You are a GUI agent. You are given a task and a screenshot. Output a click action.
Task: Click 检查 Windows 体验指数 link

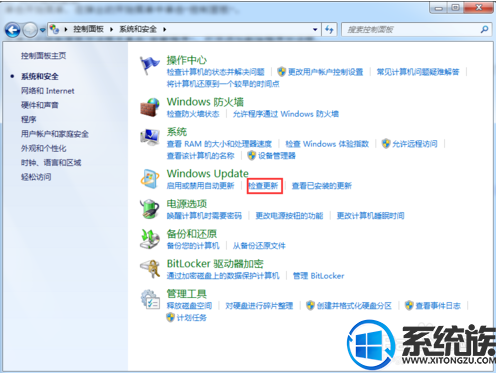pos(327,144)
